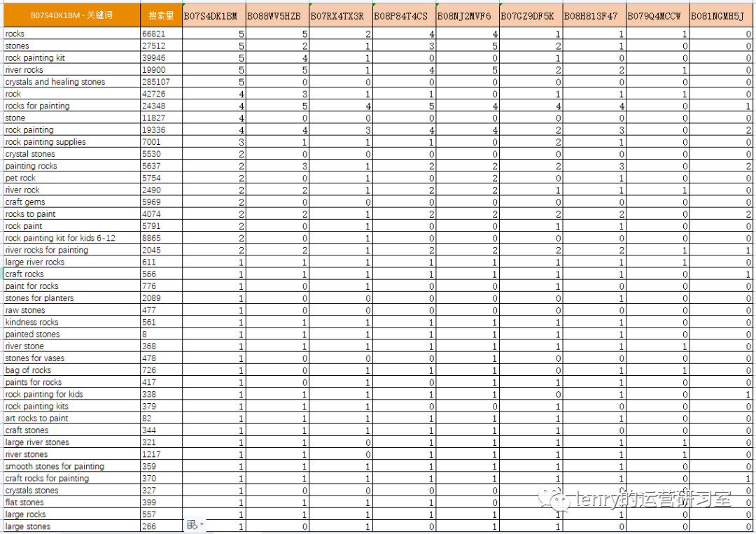Select the B07S4DK1BM keyword header cell

(72, 15)
